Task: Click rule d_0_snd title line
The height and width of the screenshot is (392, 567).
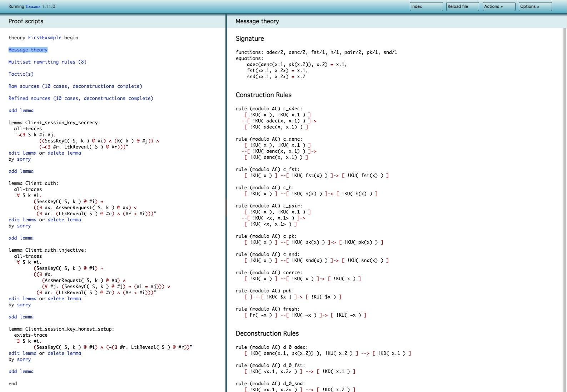Action: 270,383
